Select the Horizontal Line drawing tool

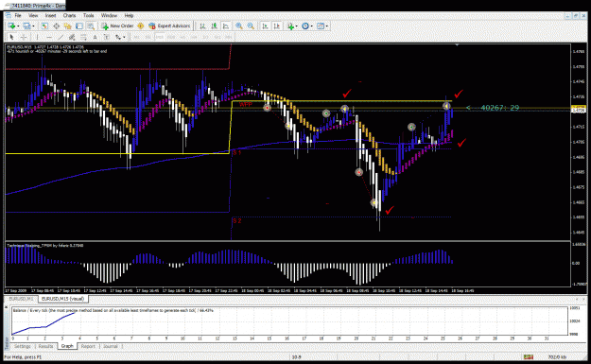(48, 37)
